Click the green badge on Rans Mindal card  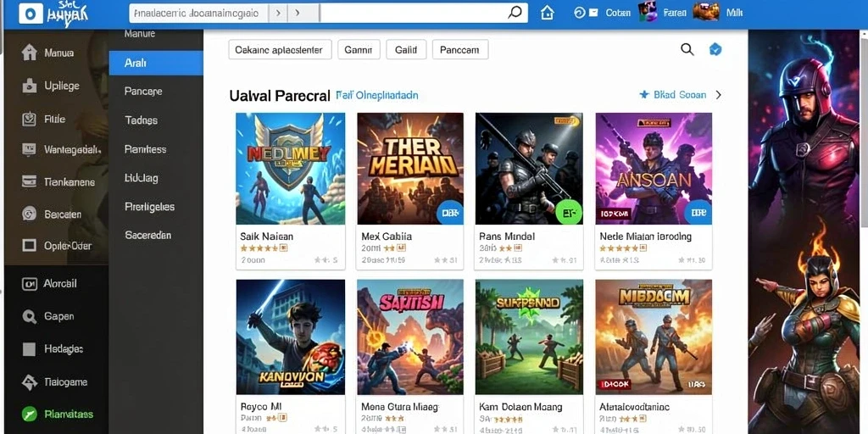coord(569,211)
